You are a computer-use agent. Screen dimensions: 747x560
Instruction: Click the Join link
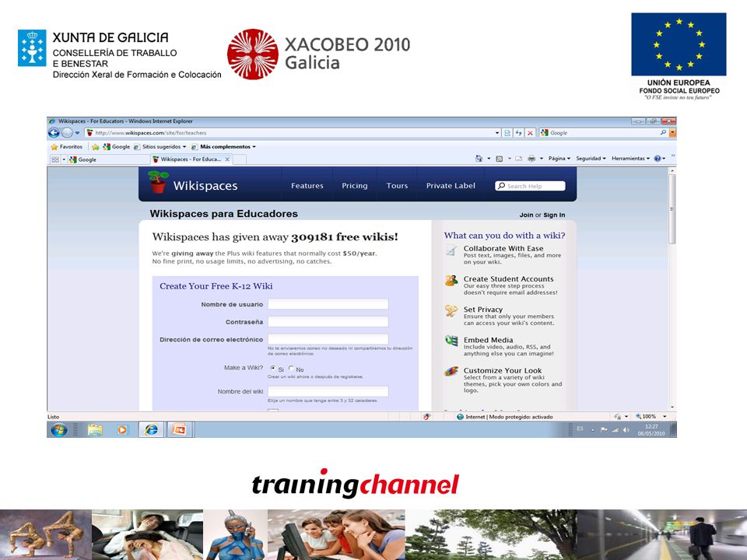[526, 215]
